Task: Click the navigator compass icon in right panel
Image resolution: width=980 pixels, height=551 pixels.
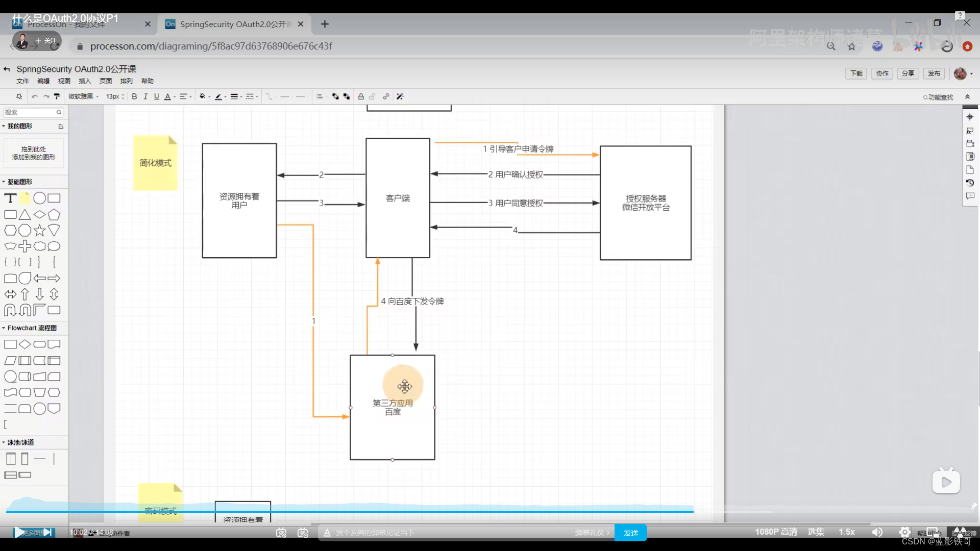Action: 970,117
